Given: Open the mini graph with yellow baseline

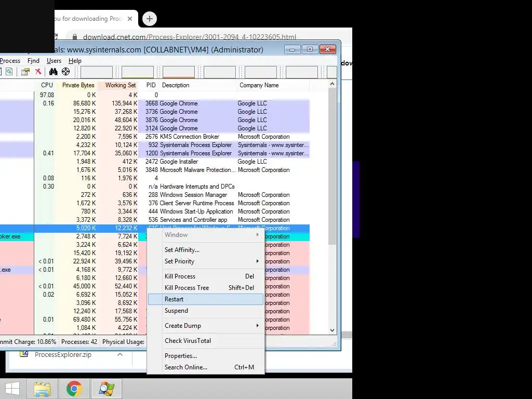Looking at the screenshot, I should coord(137,72).
